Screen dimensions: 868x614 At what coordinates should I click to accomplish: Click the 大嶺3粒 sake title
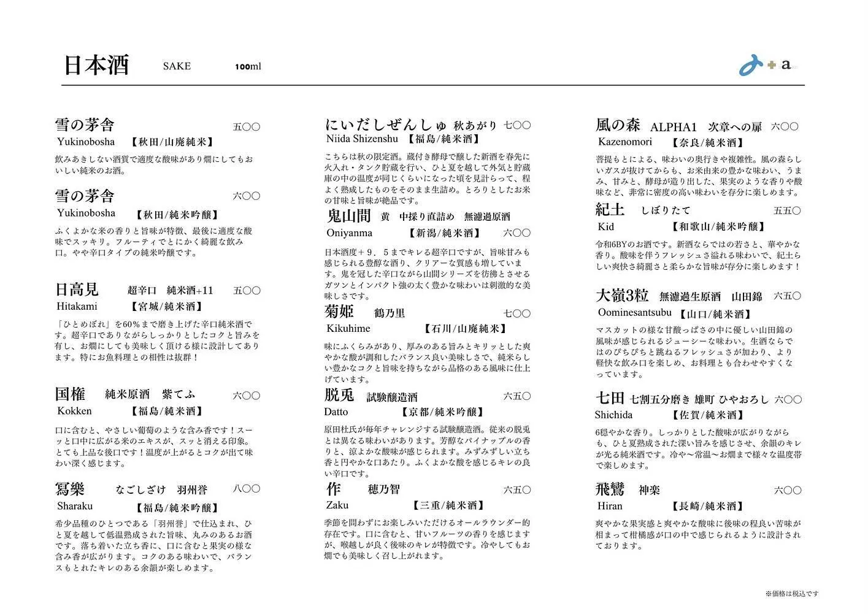[622, 296]
